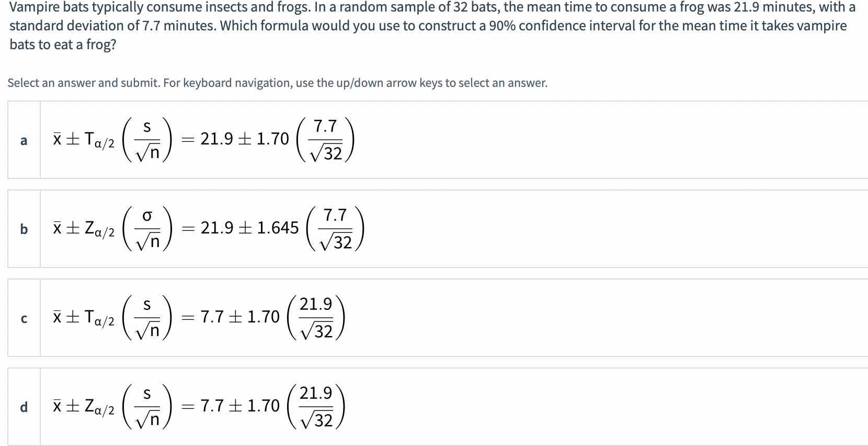Click the question text about vampire bats
This screenshot has height=446, width=868.
pos(433,26)
